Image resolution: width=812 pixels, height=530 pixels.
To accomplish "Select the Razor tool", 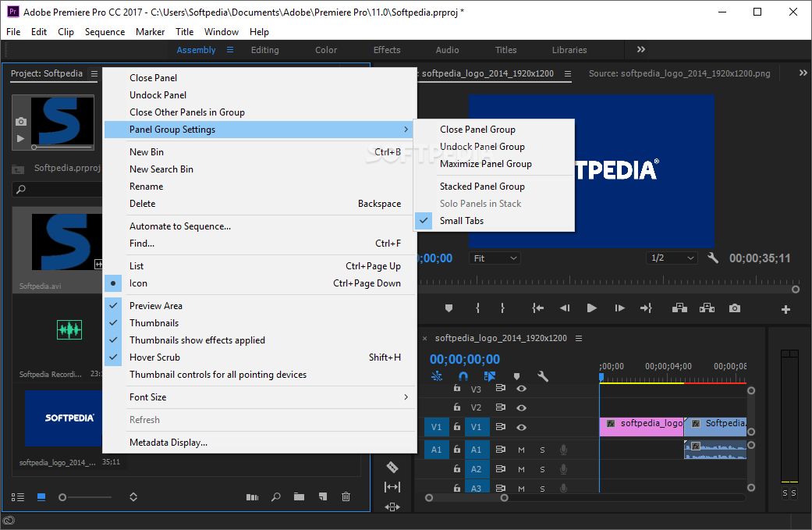I will pyautogui.click(x=392, y=468).
